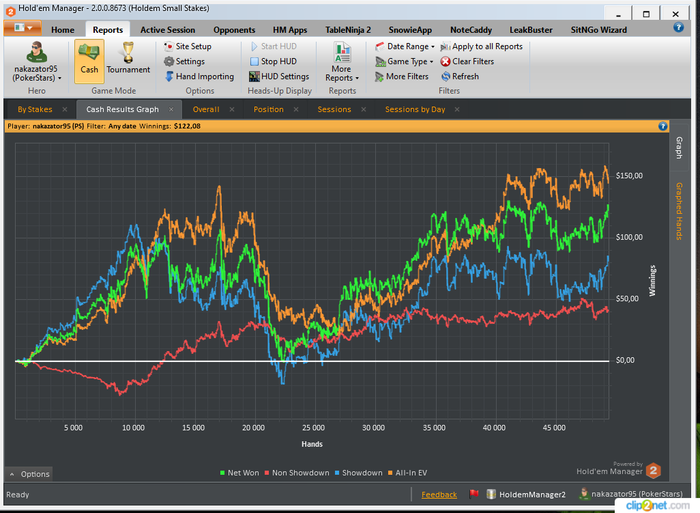Click Start HUD play icon
The width and height of the screenshot is (700, 513).
(x=254, y=46)
